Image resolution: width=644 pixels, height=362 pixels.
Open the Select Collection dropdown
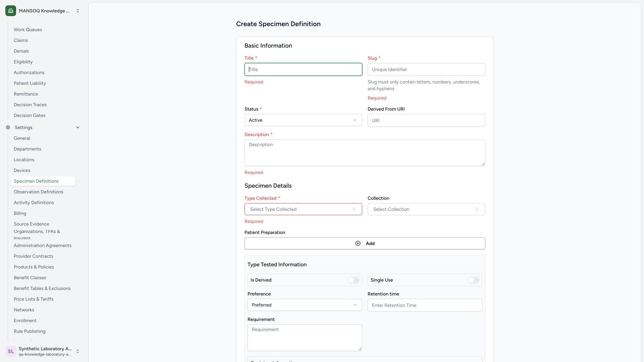(x=426, y=209)
